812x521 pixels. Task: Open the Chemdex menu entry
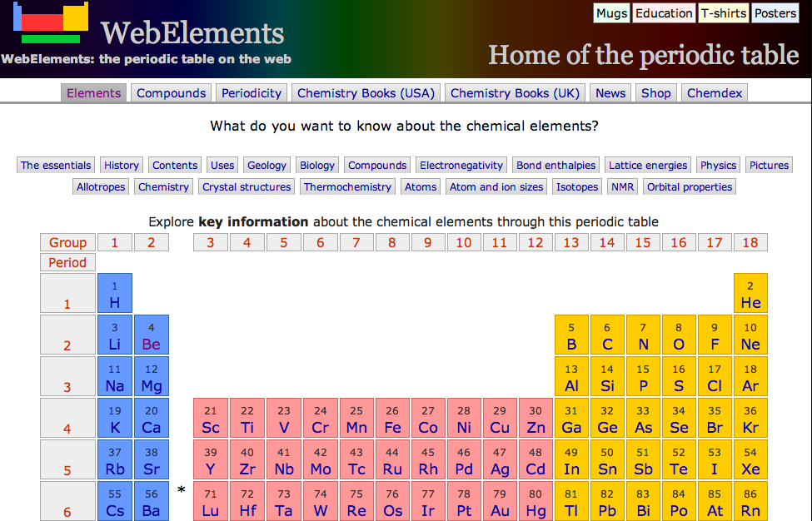click(714, 92)
